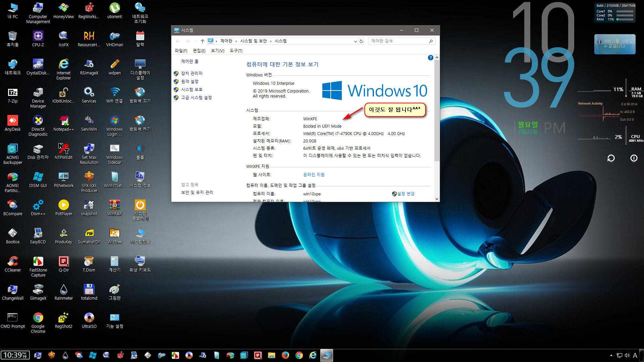Open 고급 시스템 설정 link

196,98
